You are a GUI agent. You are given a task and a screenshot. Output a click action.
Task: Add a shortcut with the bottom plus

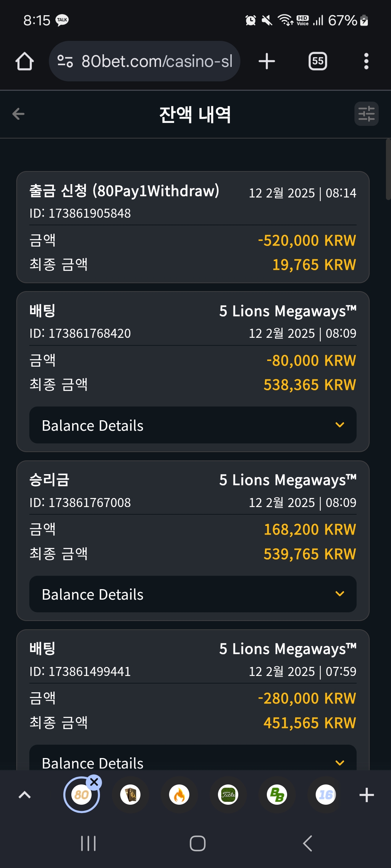click(366, 795)
